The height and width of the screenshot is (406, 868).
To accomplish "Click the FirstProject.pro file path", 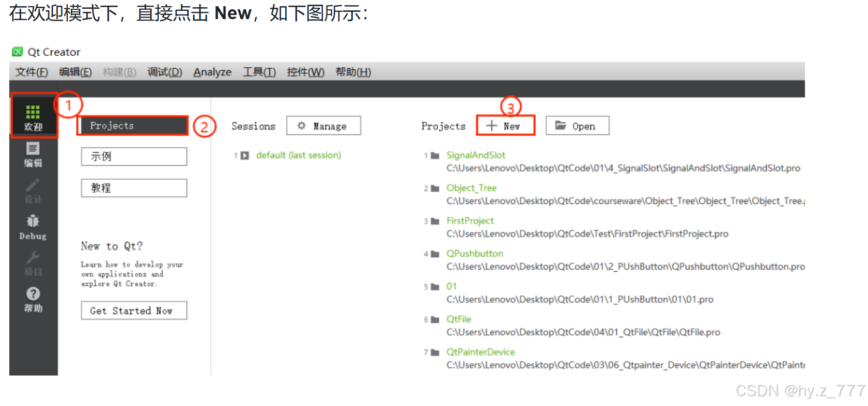I will point(587,234).
